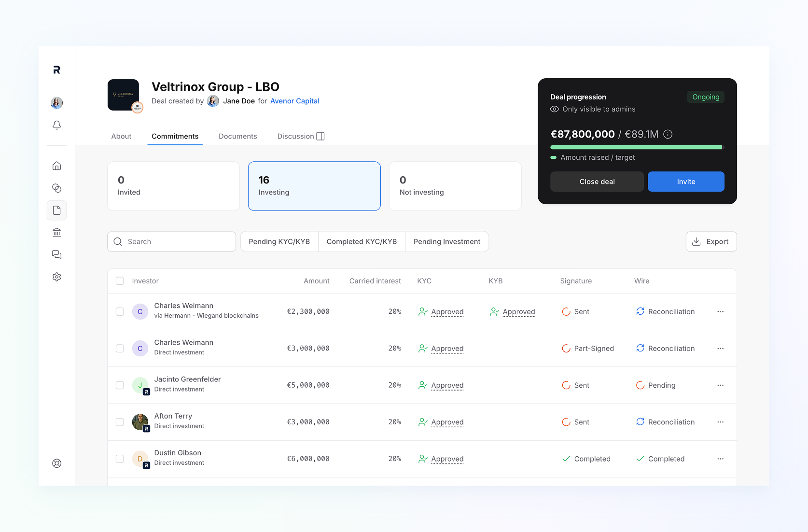Click the search magnifier icon
Viewport: 808px width, 532px height.
(x=118, y=241)
